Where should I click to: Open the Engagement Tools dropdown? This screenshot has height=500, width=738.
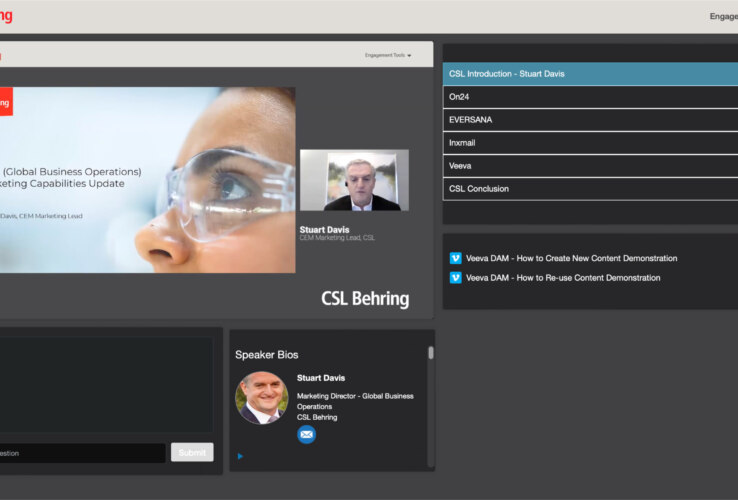coord(388,55)
